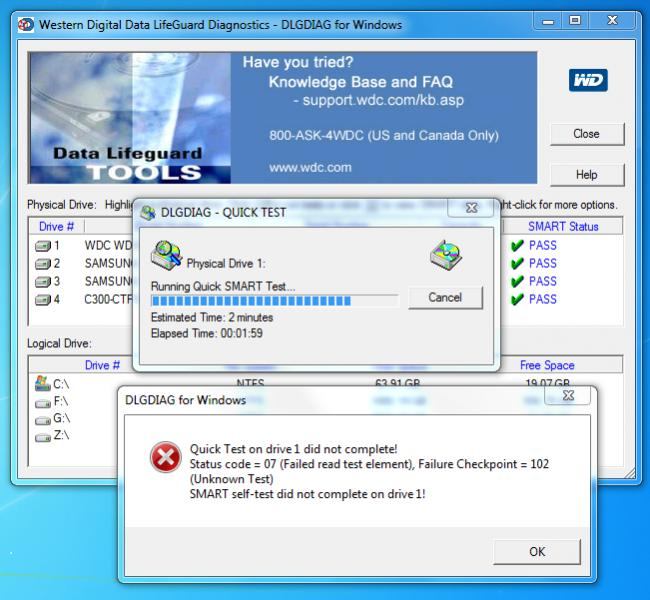
Task: Click green checkmark for drive 3 SMART status
Action: point(517,282)
